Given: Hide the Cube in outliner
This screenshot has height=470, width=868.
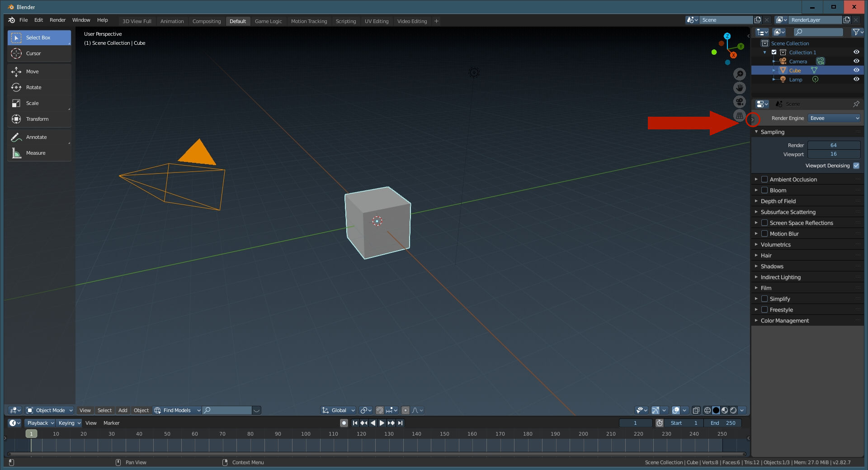Looking at the screenshot, I should pos(856,70).
